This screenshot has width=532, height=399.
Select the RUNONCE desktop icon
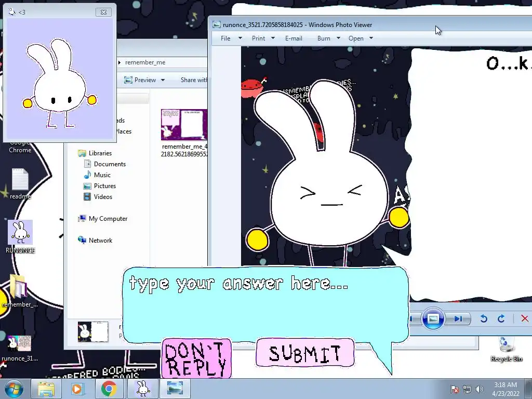[x=20, y=236]
